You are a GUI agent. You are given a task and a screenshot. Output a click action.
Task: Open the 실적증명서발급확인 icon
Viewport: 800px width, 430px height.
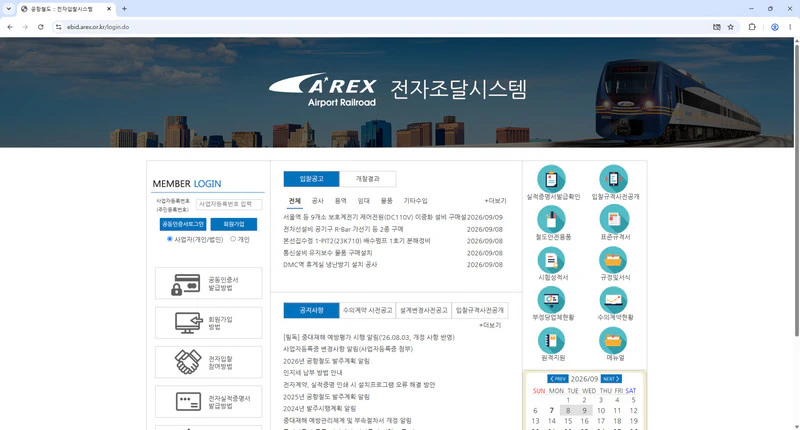[x=552, y=179]
